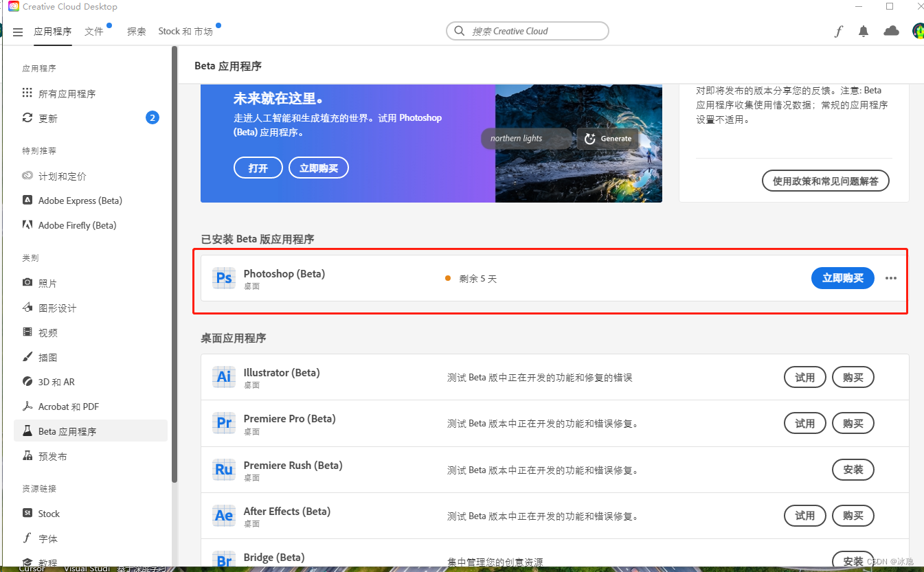Click the Generate button in banner image
The image size is (924, 572).
click(607, 139)
